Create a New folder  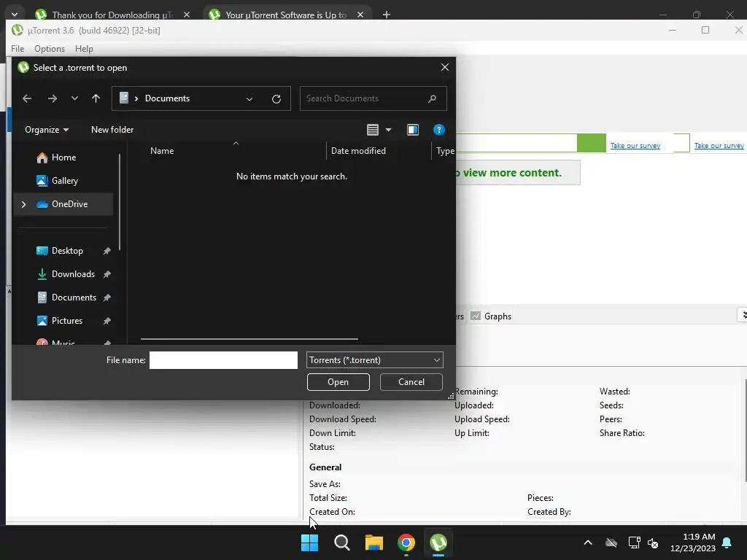(x=112, y=130)
